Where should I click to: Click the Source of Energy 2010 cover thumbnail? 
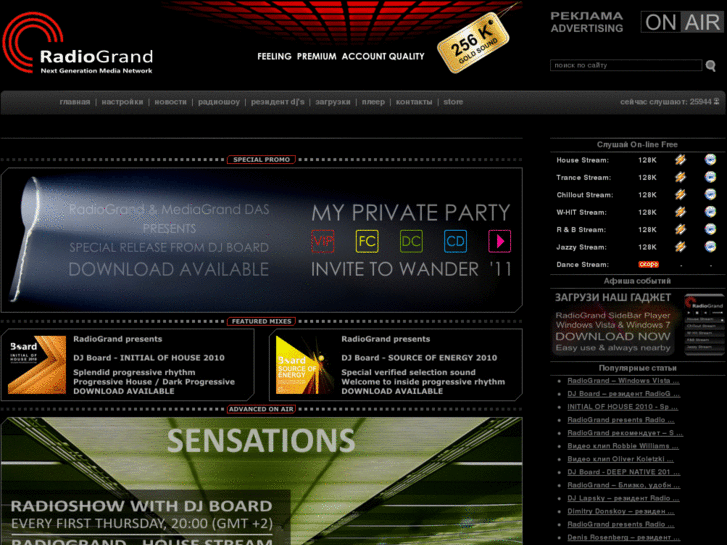[x=305, y=365]
